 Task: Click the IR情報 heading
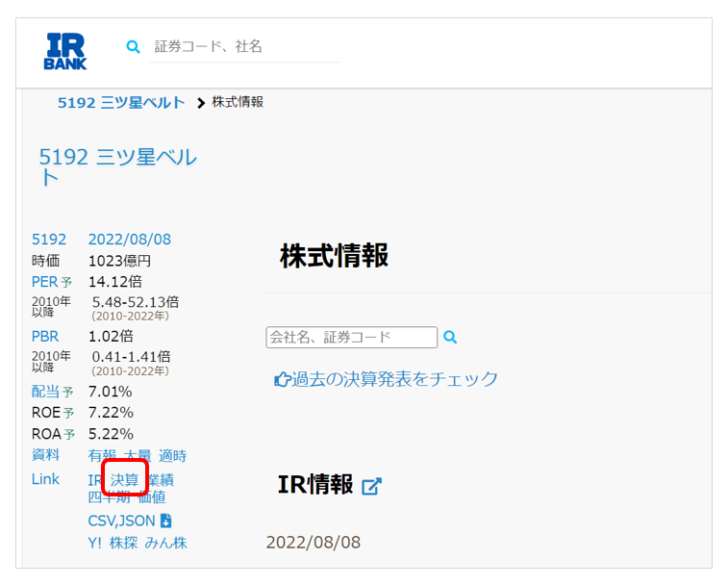[x=315, y=485]
